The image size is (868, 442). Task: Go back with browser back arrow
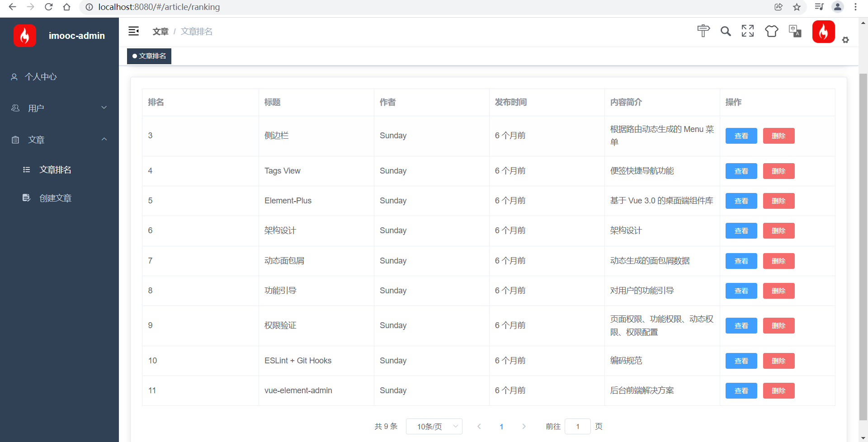click(x=12, y=7)
